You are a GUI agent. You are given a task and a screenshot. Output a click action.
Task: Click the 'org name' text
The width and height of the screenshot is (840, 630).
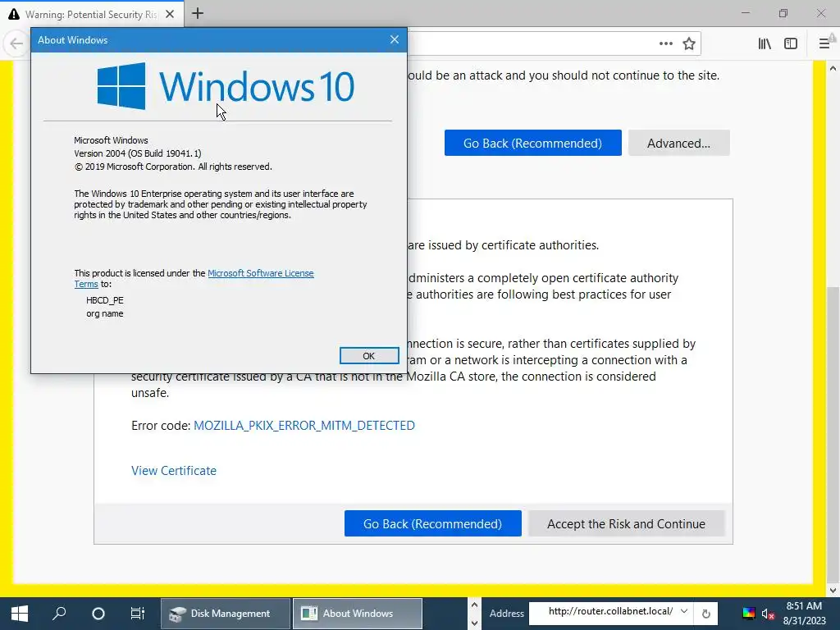(x=105, y=314)
